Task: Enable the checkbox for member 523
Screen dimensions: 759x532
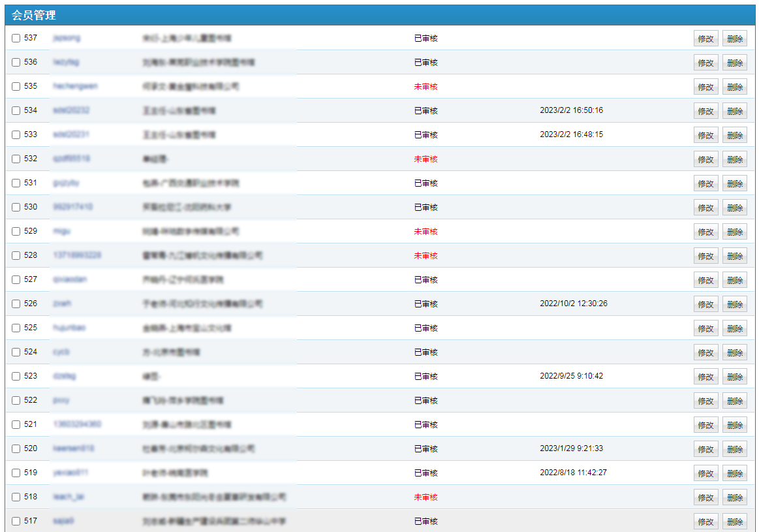Action: (x=16, y=377)
